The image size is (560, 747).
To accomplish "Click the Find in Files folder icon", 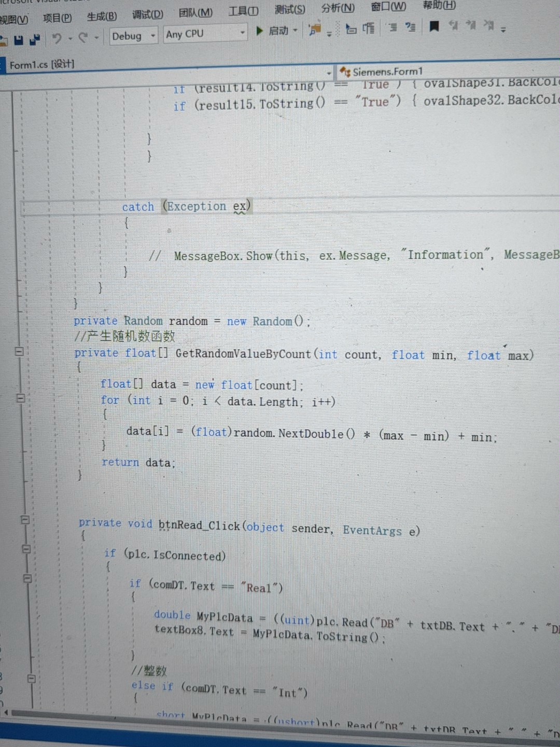I will (315, 30).
